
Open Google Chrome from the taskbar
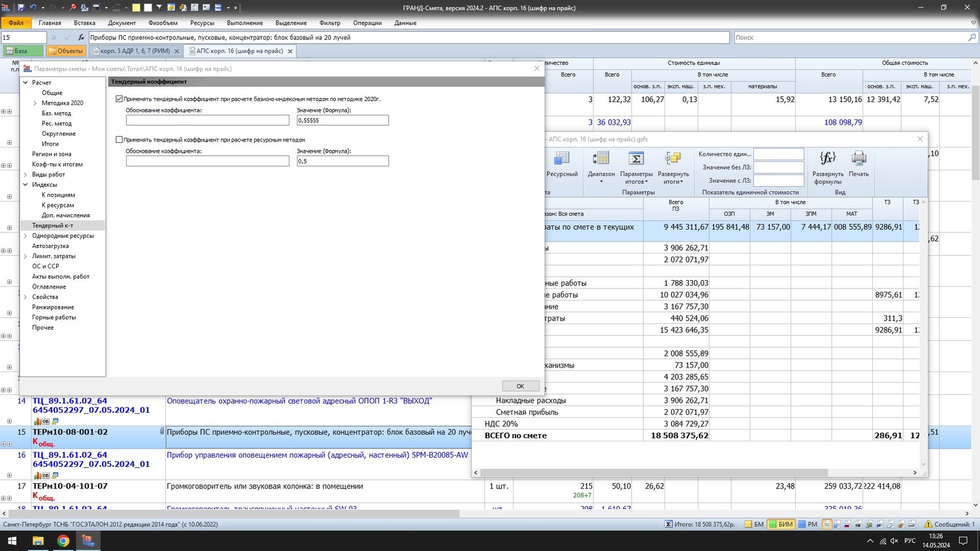point(63,541)
